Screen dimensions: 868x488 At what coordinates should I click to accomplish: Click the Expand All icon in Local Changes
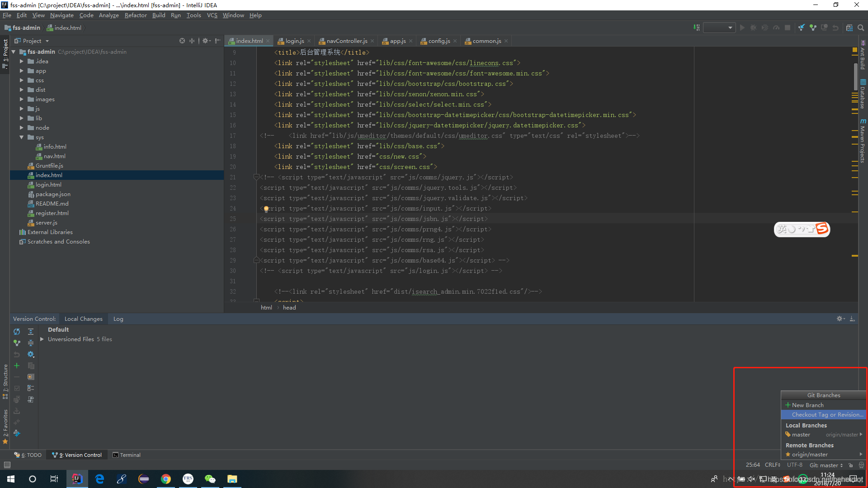tap(31, 332)
